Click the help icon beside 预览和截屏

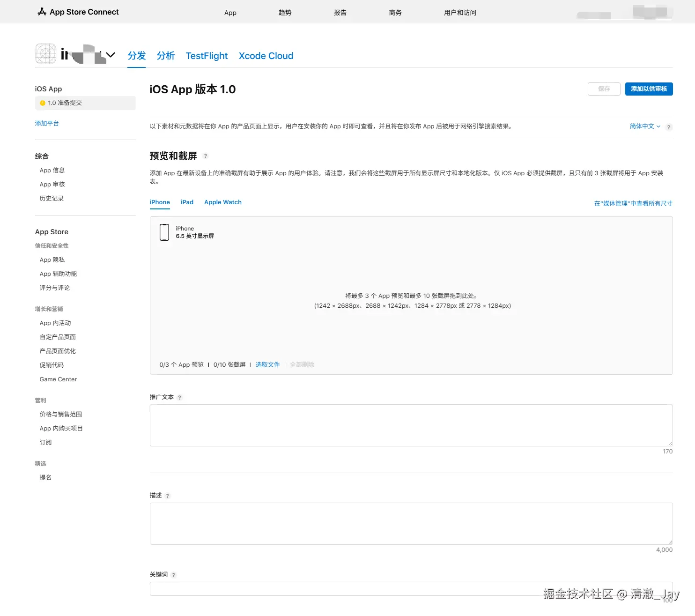pyautogui.click(x=206, y=156)
